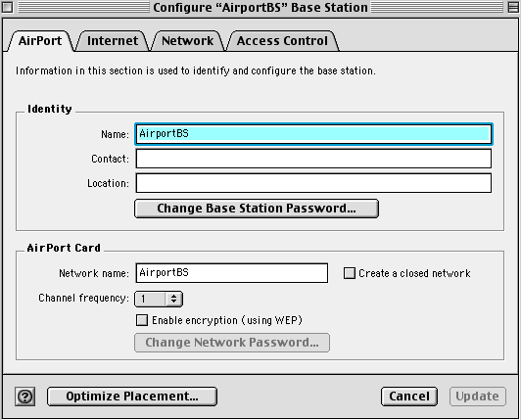This screenshot has height=420, width=521.
Task: Open the Channel frequency popup menu
Action: tap(159, 299)
